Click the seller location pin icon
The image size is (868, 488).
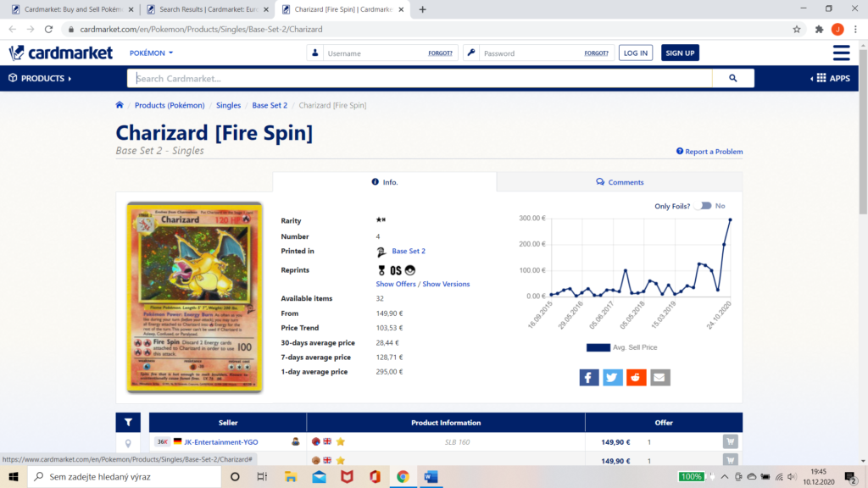(x=128, y=443)
